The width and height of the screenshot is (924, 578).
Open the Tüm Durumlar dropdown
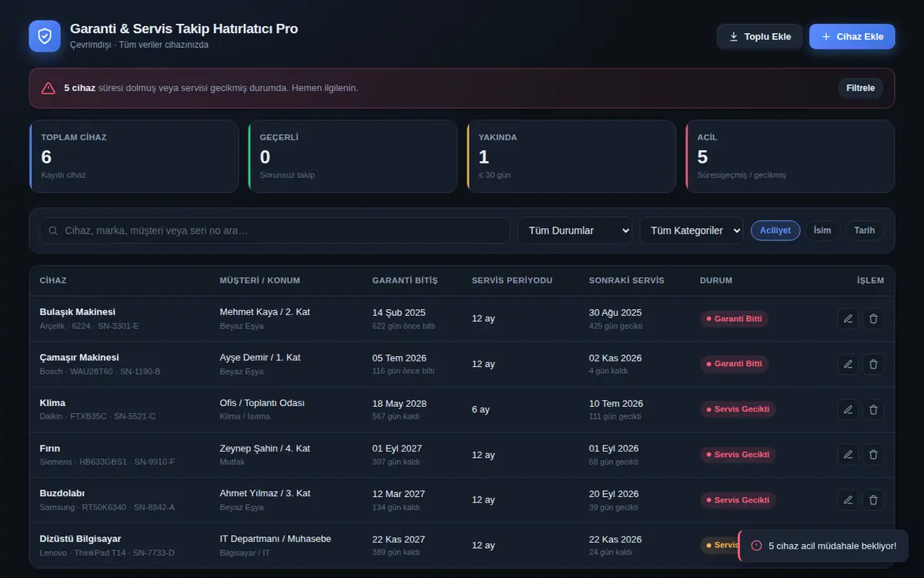(x=574, y=230)
